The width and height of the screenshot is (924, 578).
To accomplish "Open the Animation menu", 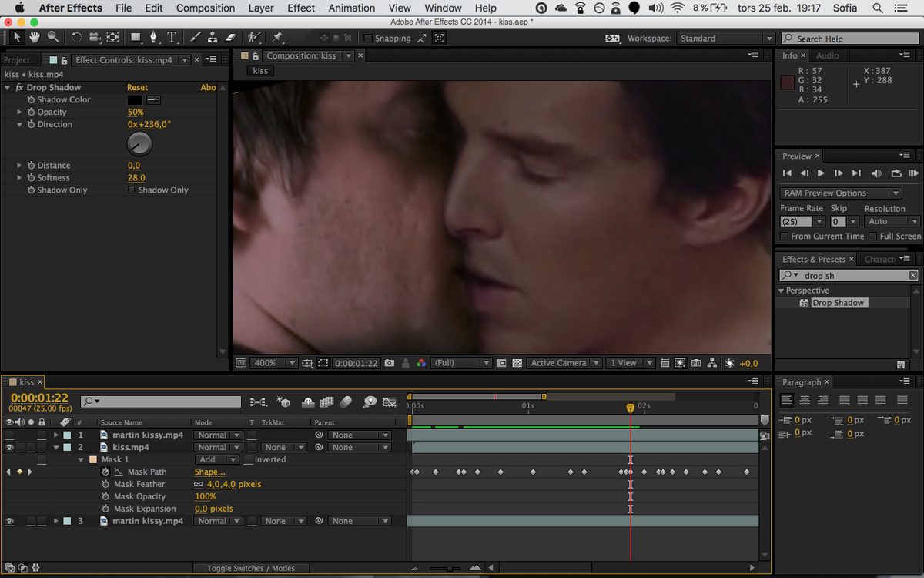I will pyautogui.click(x=352, y=8).
